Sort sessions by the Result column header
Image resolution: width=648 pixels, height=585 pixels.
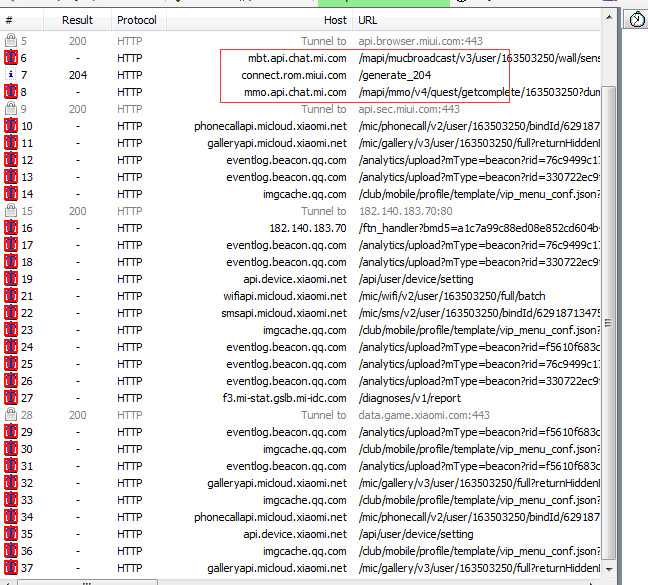77,20
